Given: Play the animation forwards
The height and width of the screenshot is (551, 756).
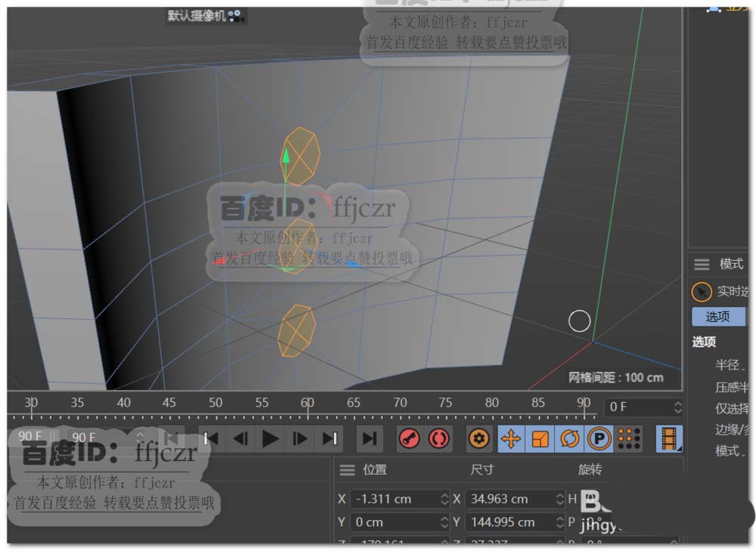Looking at the screenshot, I should point(270,438).
